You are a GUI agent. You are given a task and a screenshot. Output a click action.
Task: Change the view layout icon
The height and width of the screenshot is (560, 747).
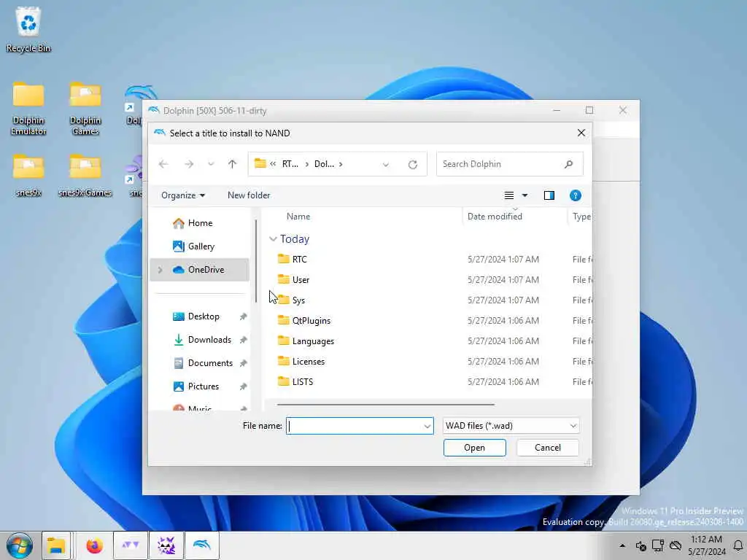(x=508, y=195)
